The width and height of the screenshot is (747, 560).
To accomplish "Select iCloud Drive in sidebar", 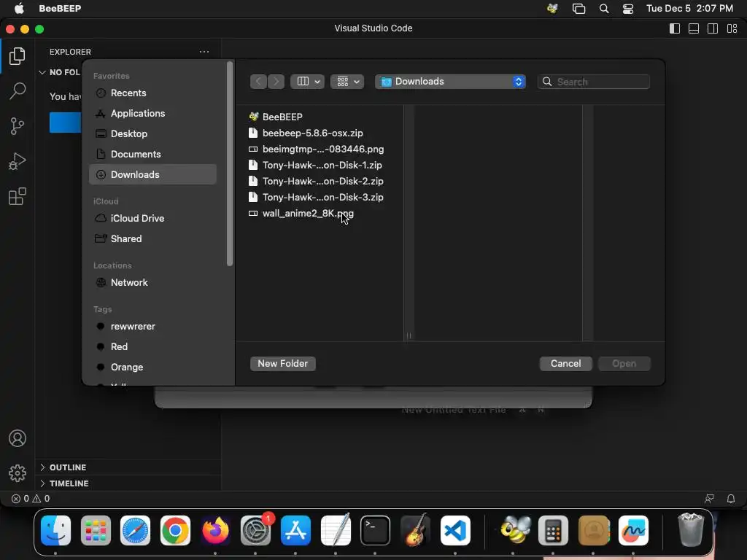I will point(152,218).
